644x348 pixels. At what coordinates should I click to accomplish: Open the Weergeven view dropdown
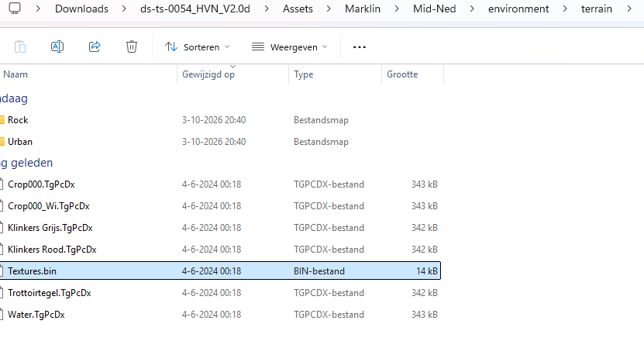[290, 47]
